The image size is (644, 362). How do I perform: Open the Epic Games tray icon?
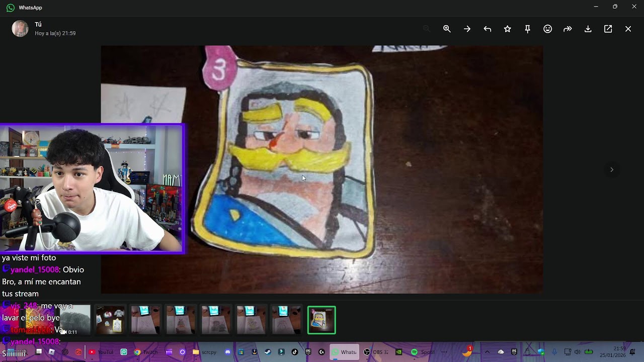tap(514, 352)
